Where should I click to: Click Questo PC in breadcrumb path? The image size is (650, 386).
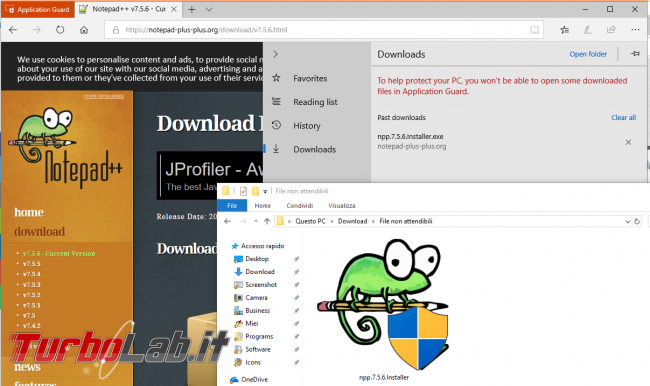point(310,221)
